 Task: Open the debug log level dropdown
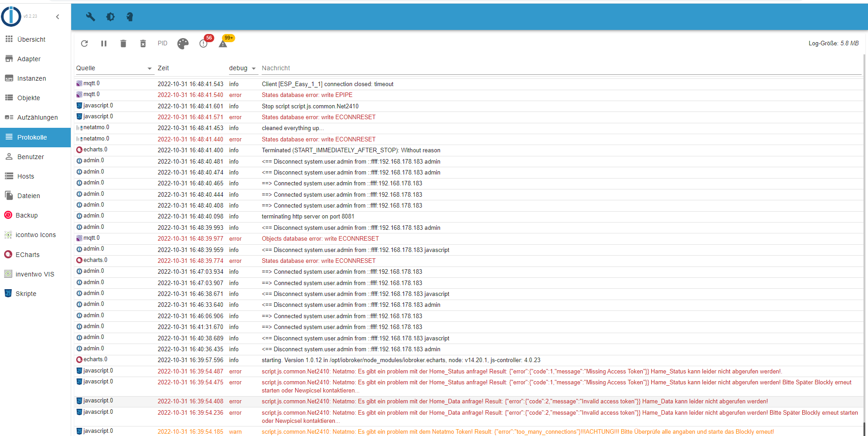[x=243, y=68]
